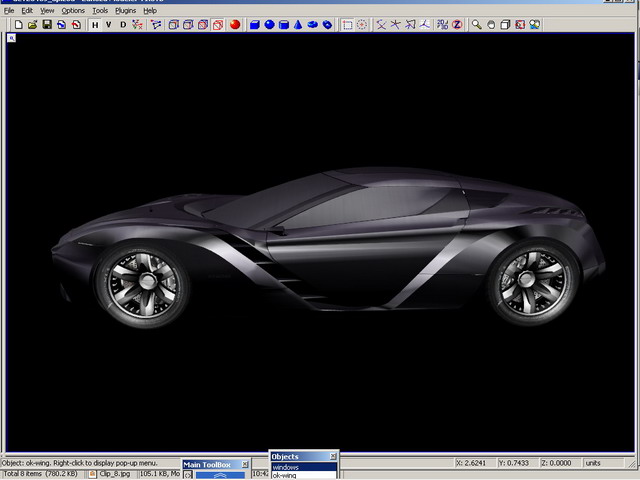Select the blue torus primitive tool

tap(313, 24)
